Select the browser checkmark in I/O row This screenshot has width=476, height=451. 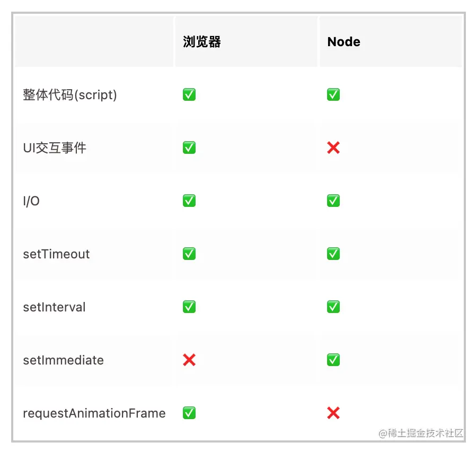pyautogui.click(x=189, y=201)
